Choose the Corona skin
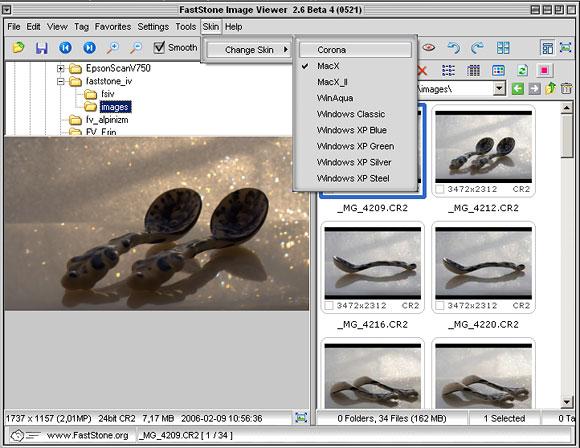 pyautogui.click(x=355, y=50)
